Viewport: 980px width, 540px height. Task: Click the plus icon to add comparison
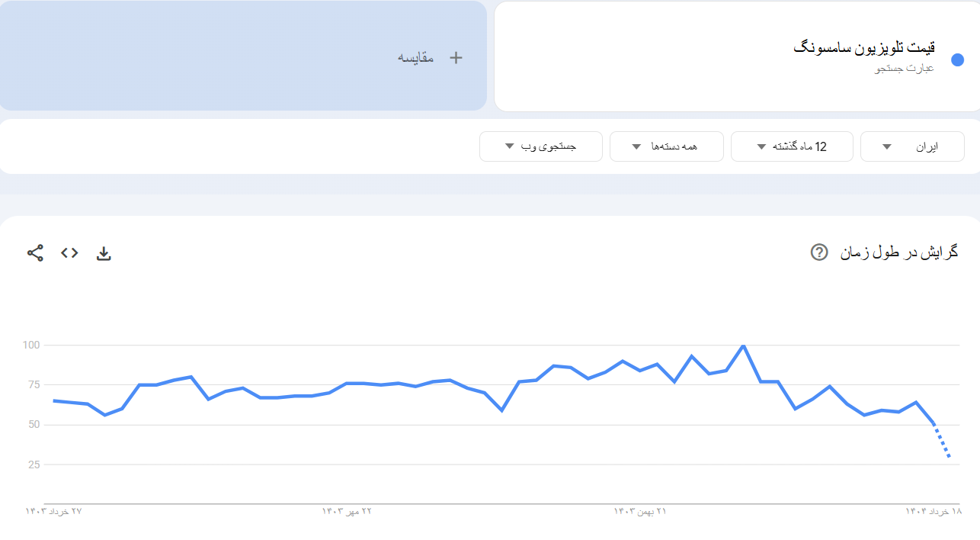coord(456,57)
